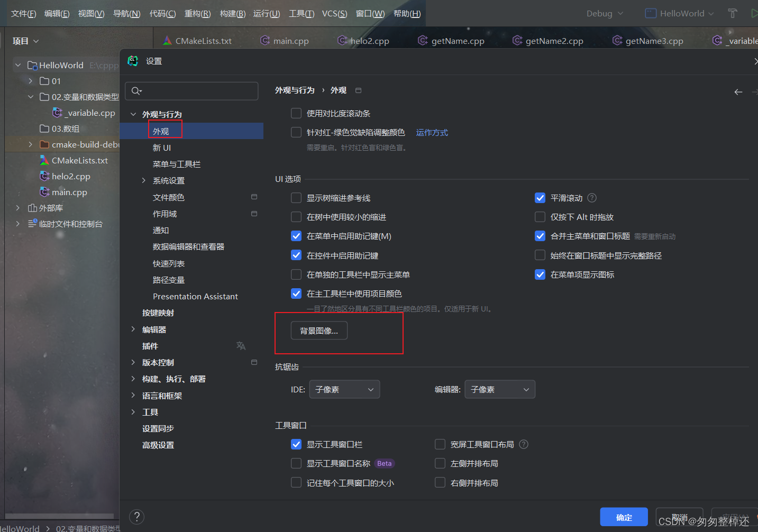758x532 pixels.
Task: Select 新 UI settings page
Action: pyautogui.click(x=162, y=148)
